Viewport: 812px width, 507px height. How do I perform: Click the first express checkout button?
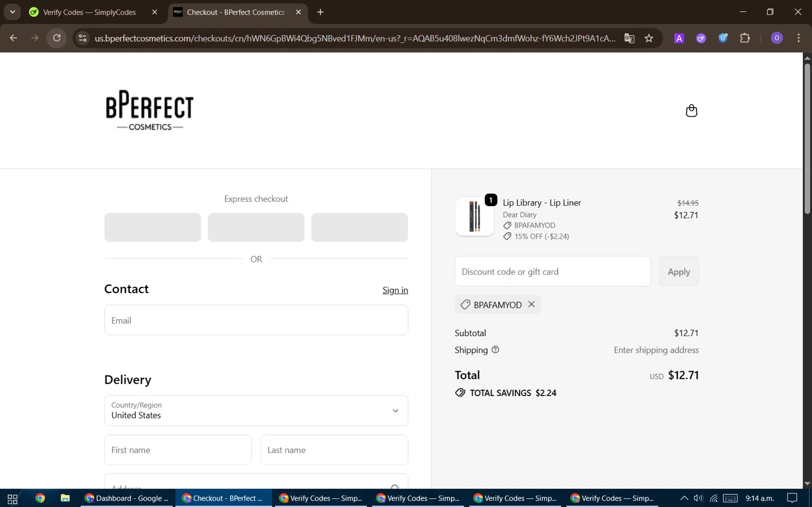pos(153,227)
